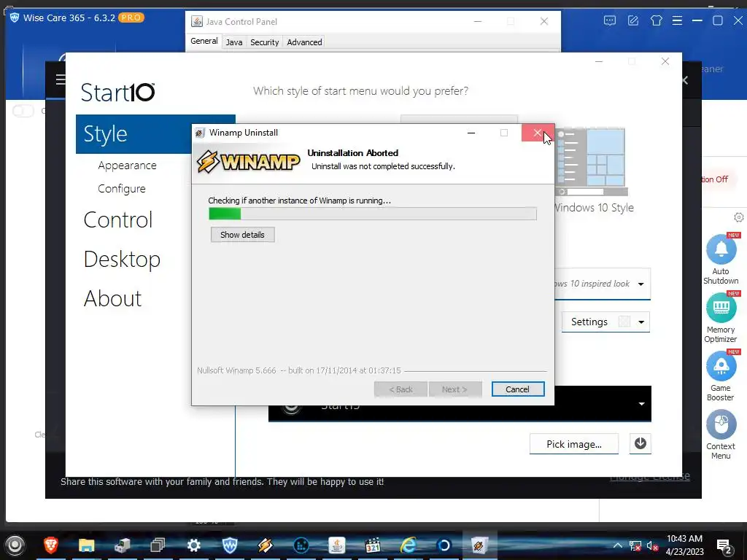
Task: Click the Winamp logo in uninstall dialog
Action: click(x=248, y=162)
